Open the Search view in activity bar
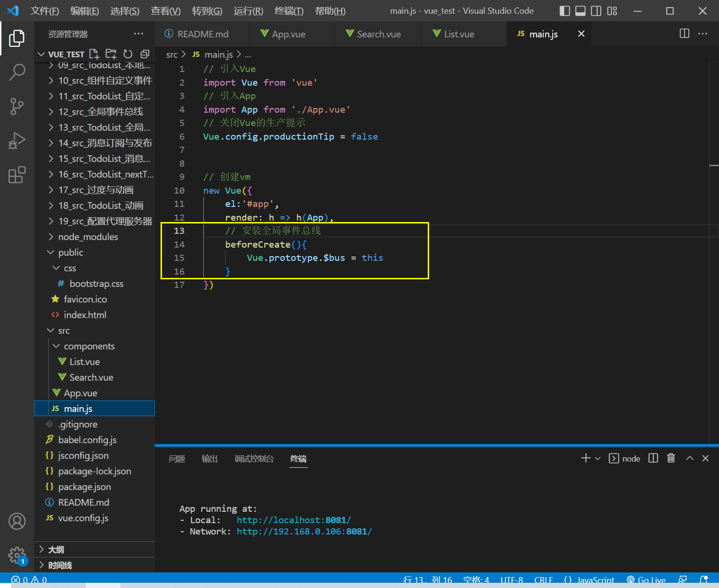719x588 pixels. [17, 72]
